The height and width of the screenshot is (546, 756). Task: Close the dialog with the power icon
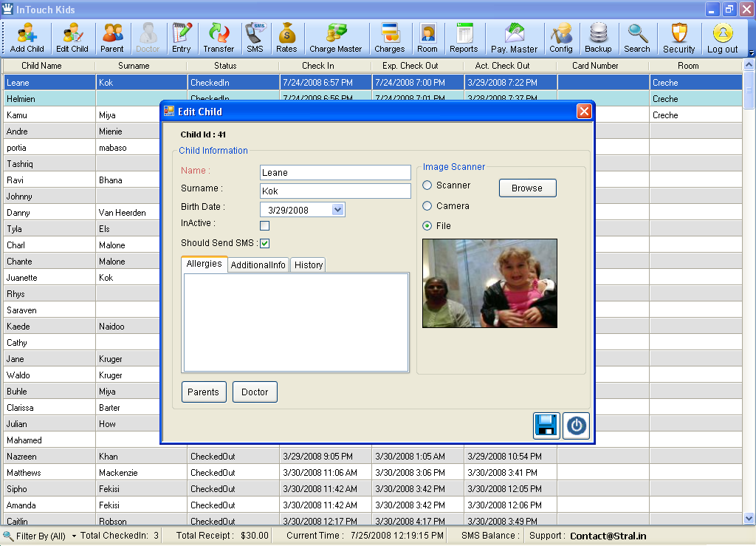coord(576,426)
